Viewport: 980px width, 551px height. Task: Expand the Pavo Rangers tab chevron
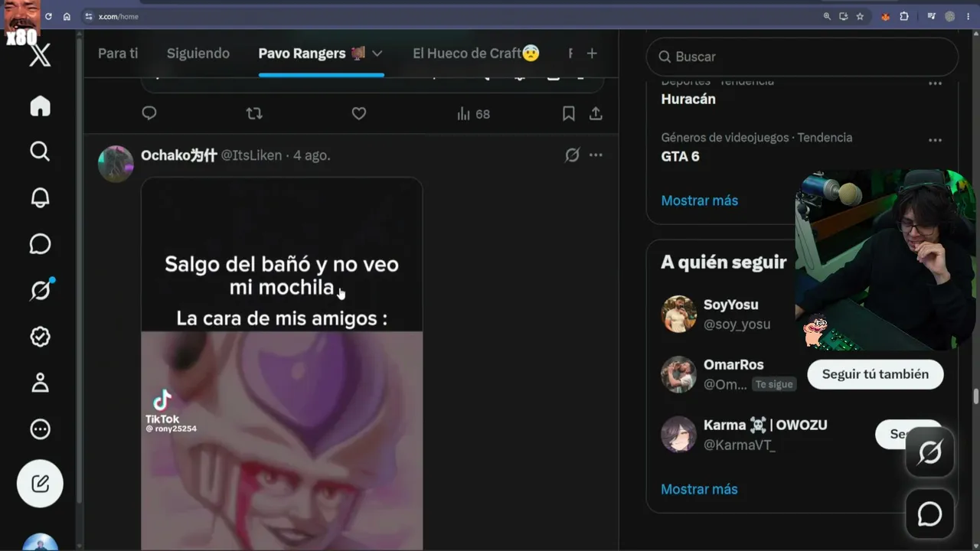pos(377,54)
